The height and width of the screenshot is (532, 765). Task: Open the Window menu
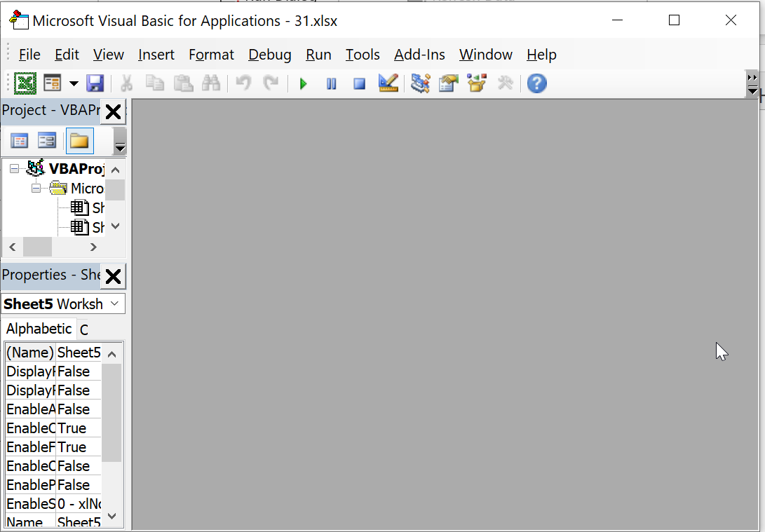[x=485, y=55]
